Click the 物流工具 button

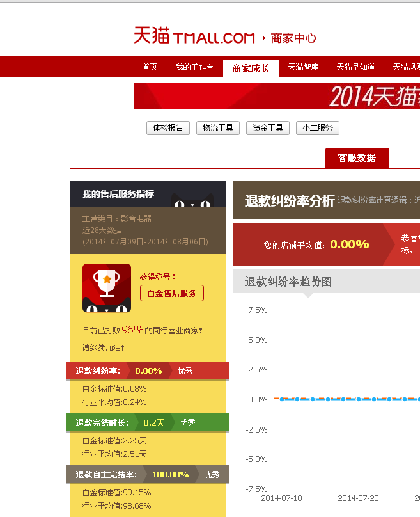218,128
